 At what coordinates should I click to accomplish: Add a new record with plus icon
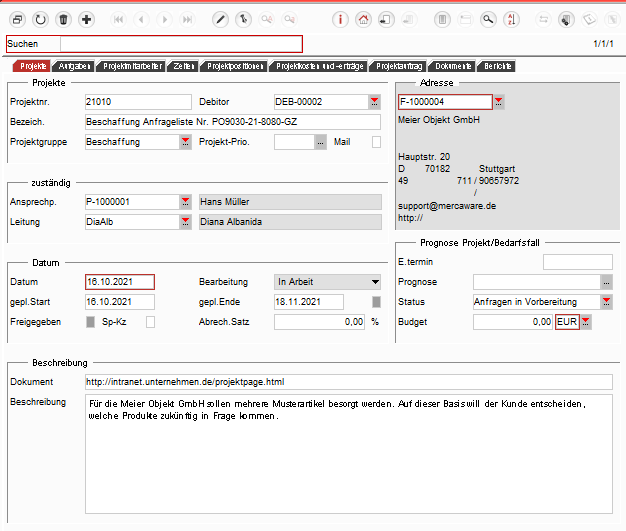(87, 19)
